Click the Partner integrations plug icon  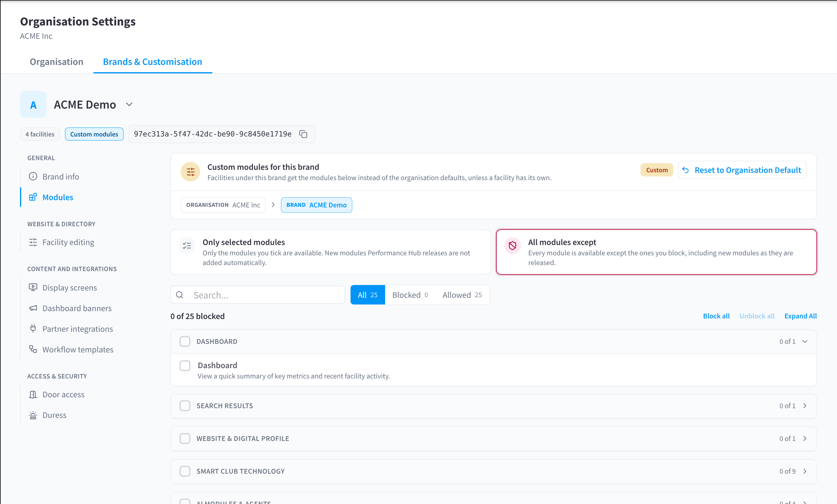pos(33,329)
